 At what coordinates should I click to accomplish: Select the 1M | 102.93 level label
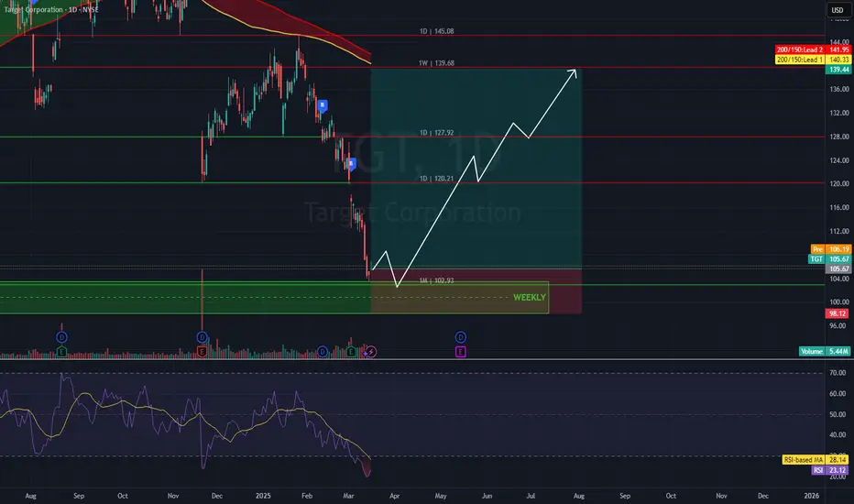pyautogui.click(x=436, y=280)
